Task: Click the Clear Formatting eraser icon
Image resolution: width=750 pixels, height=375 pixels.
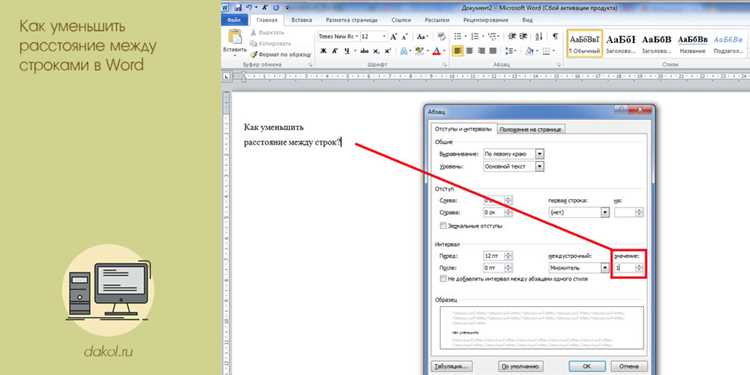Action: coord(441,36)
